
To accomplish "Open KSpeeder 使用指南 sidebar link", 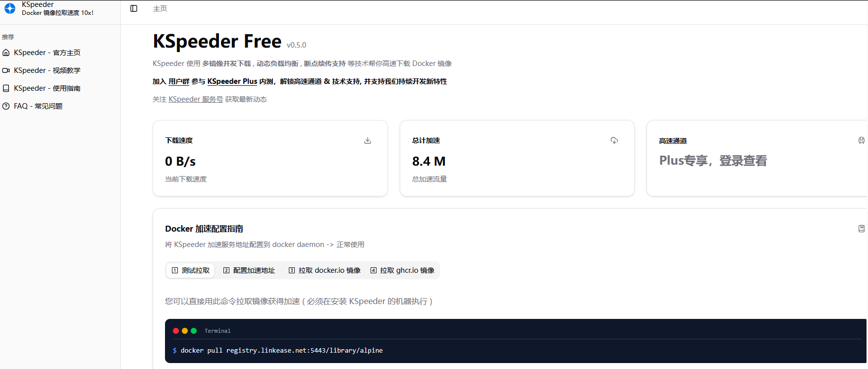I will tap(47, 88).
